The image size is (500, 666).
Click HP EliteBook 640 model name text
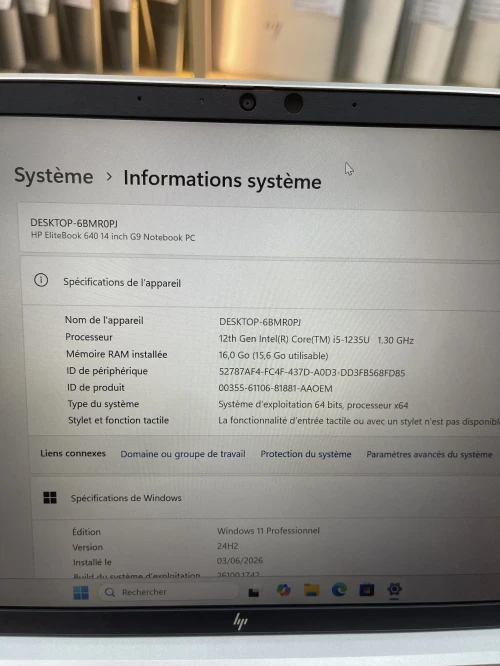tap(113, 237)
